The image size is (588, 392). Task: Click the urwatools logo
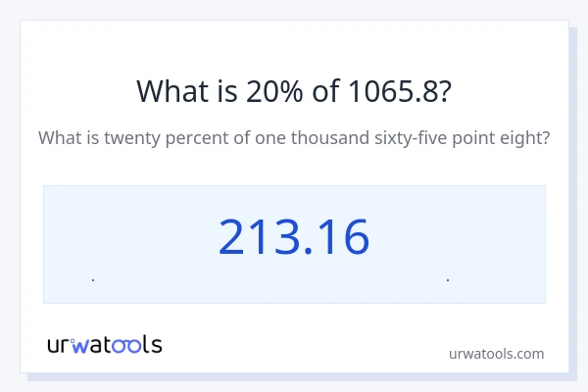105,344
